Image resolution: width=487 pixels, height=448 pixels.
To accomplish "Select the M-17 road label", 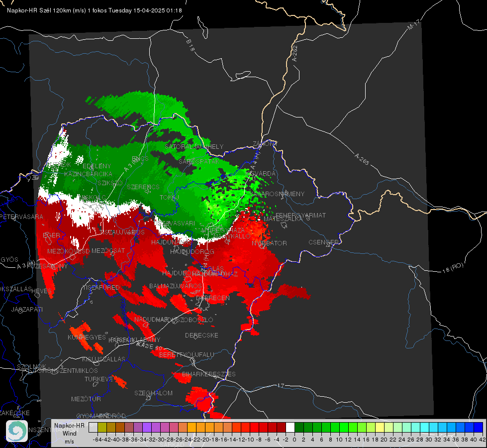I will click(x=413, y=25).
